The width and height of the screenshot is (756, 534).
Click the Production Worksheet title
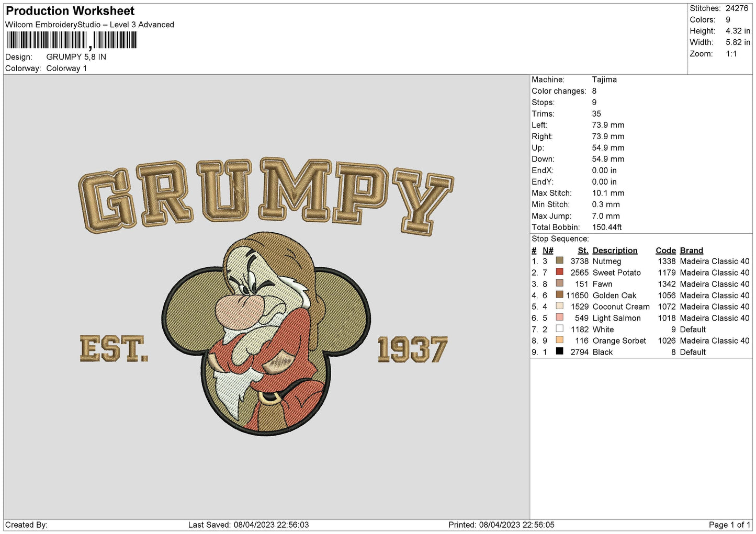point(70,11)
